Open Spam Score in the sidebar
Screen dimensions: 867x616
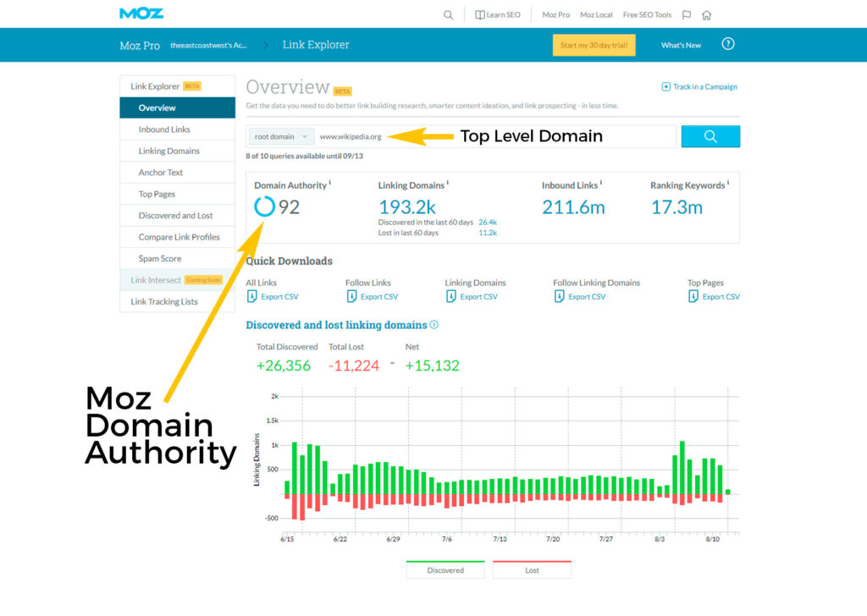click(x=178, y=259)
